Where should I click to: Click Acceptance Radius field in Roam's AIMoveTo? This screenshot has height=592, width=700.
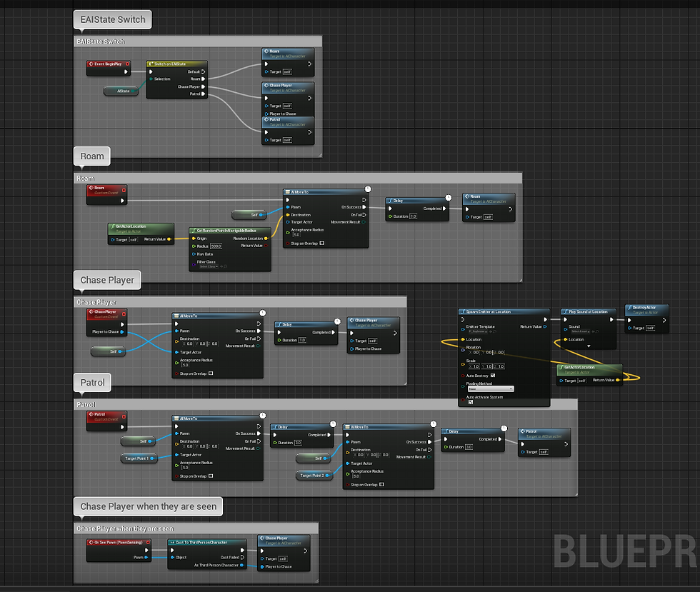click(x=296, y=235)
